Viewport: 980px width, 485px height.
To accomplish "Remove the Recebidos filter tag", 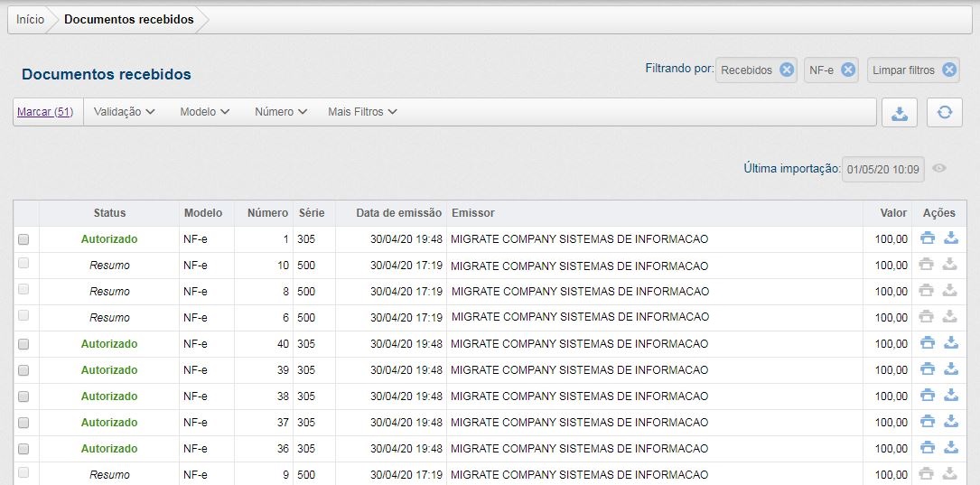I will tap(787, 70).
